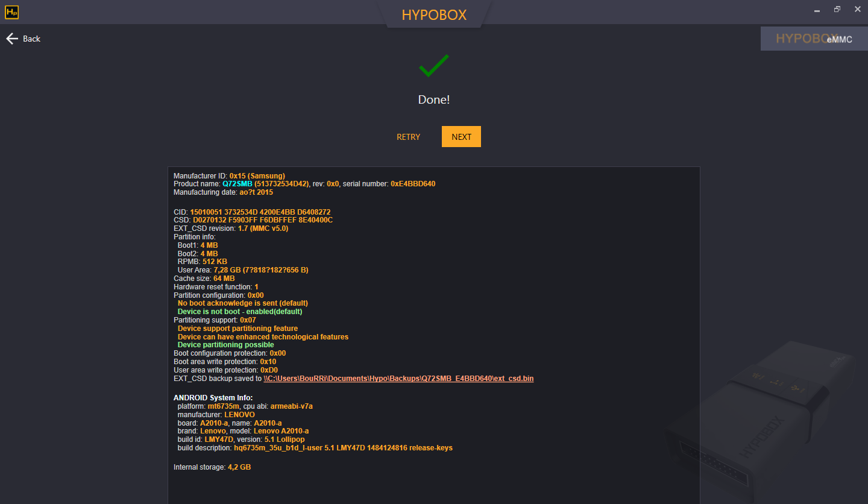This screenshot has width=868, height=504.
Task: Select the manufacturer ID value "0x15 (Samsung)"
Action: [257, 176]
